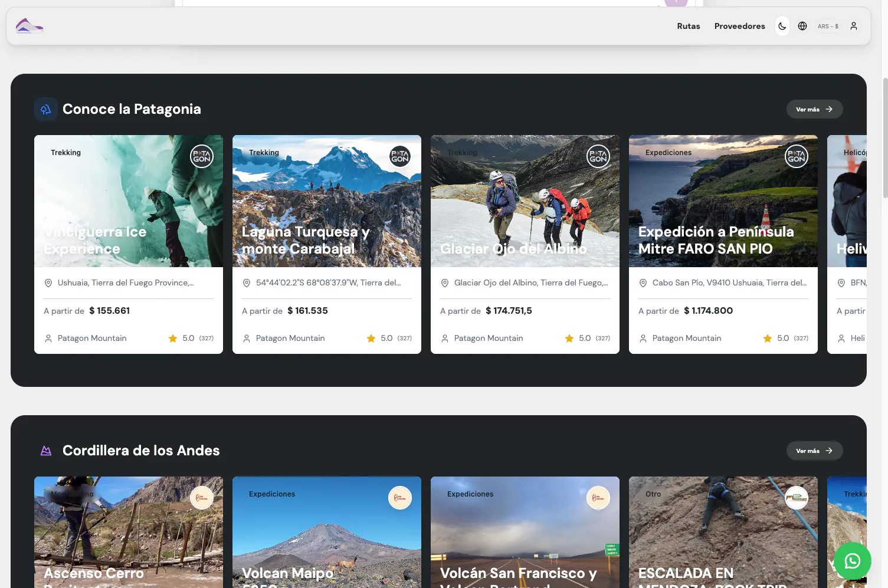
Task: Click Patagon Mountain provider on the $ 155.661 card
Action: 92,339
